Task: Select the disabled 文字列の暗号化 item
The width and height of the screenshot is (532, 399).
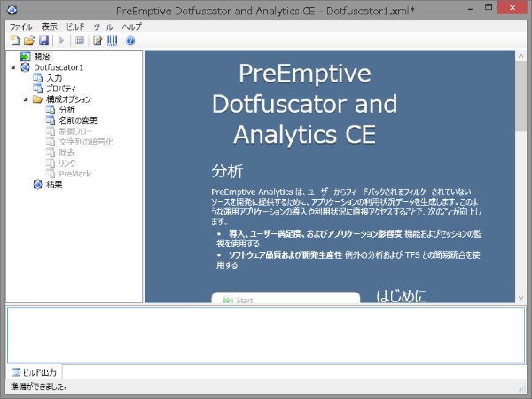Action: click(86, 142)
